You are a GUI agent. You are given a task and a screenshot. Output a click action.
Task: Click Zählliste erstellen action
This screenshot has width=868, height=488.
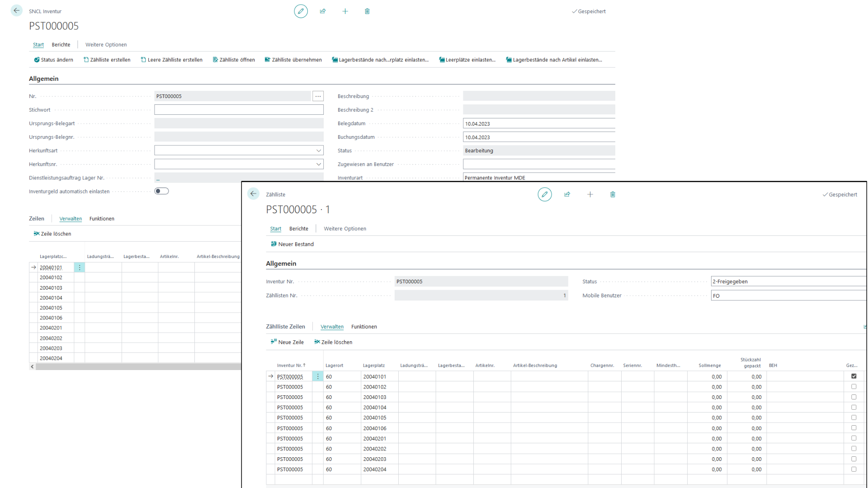(x=107, y=60)
